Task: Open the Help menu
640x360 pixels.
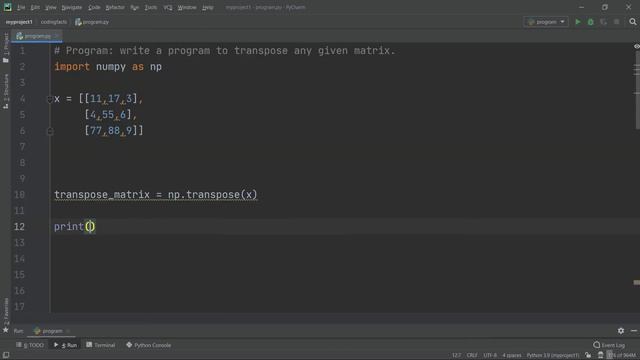Action: [x=208, y=7]
